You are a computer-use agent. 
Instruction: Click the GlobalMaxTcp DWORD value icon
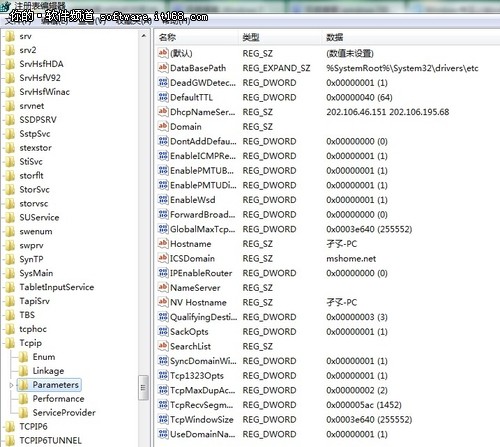(x=163, y=229)
